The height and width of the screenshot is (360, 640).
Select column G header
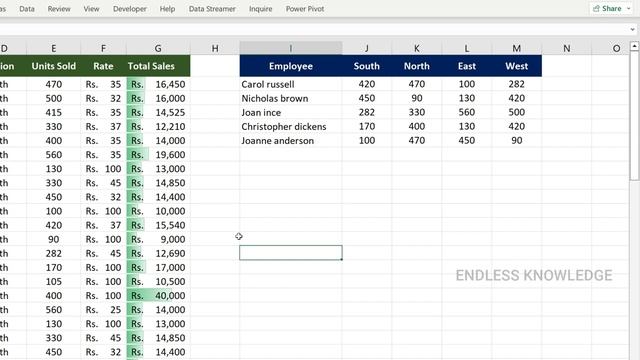(158, 49)
